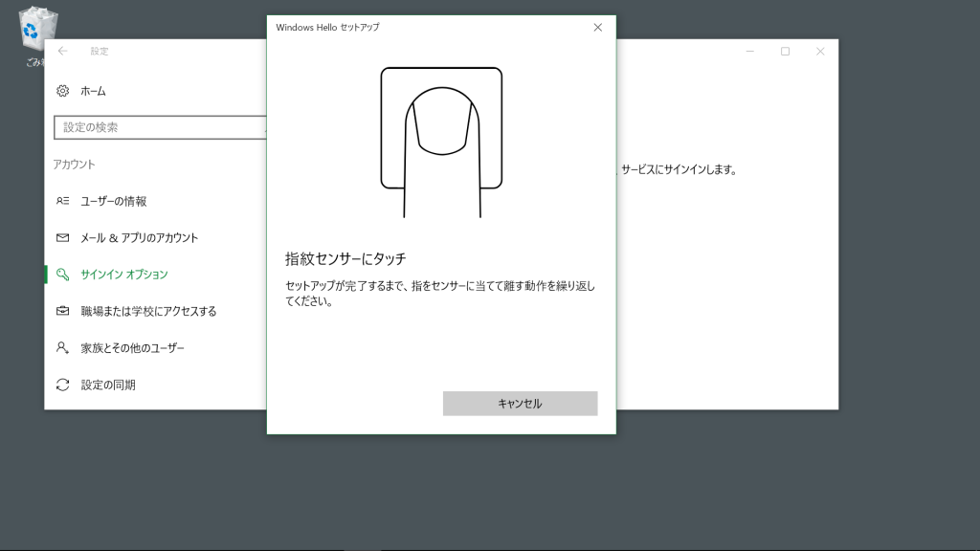Close the Settings window
The image size is (980, 551).
point(820,52)
